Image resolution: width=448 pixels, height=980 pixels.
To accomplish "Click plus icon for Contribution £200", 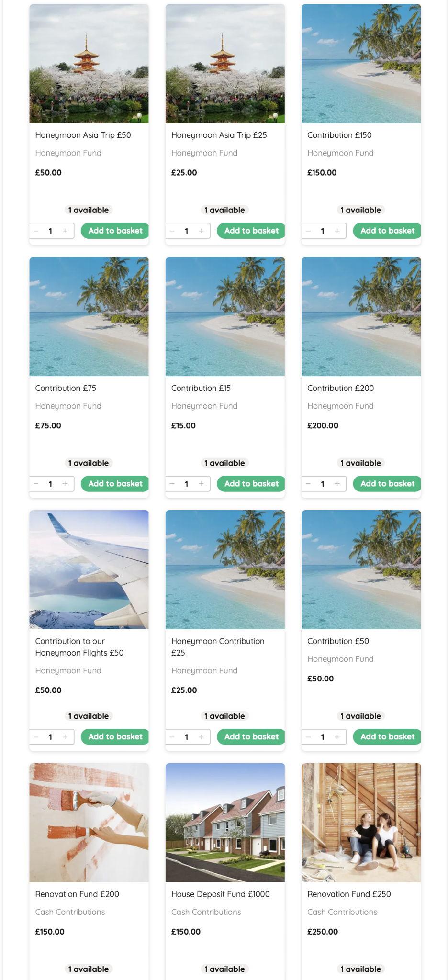I will click(x=337, y=484).
